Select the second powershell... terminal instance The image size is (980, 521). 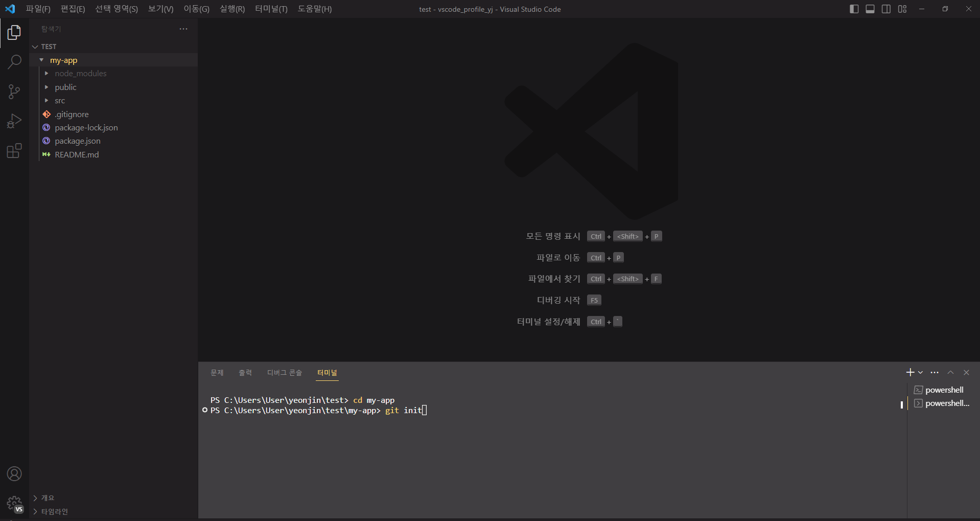[x=943, y=403]
